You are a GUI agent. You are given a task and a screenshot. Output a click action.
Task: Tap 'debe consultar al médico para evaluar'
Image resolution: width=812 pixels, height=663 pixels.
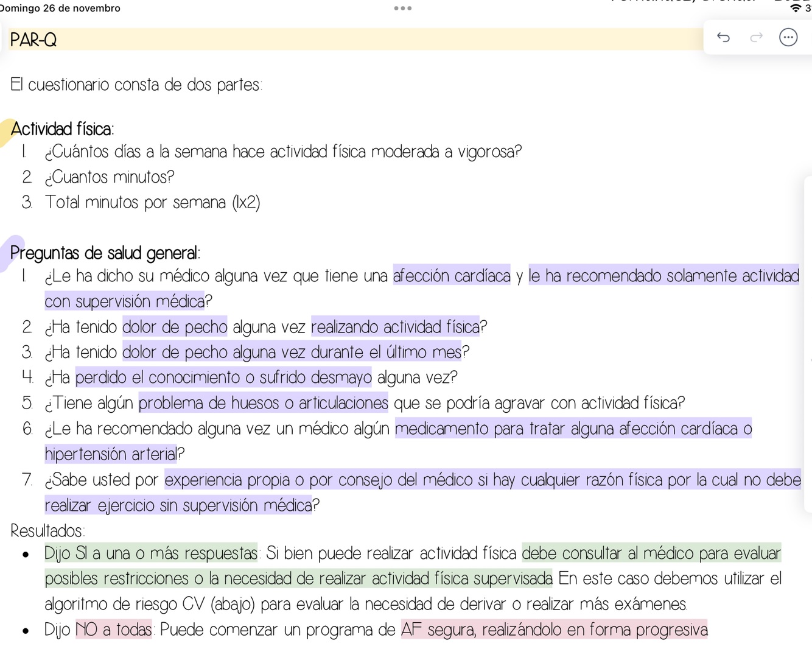click(651, 553)
